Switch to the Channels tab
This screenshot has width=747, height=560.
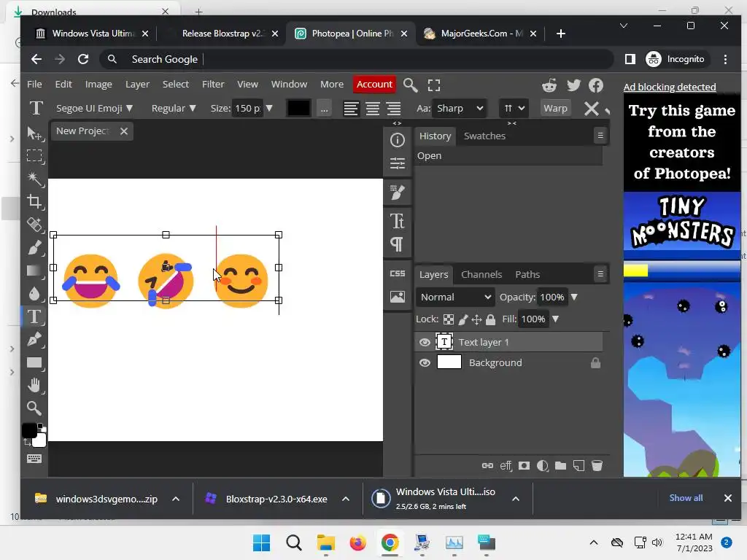[481, 274]
